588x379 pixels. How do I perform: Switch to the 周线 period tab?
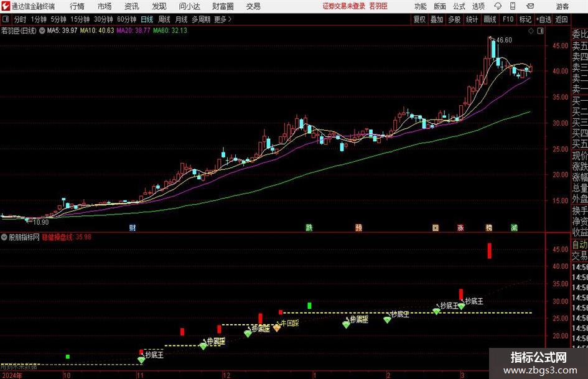pyautogui.click(x=164, y=19)
